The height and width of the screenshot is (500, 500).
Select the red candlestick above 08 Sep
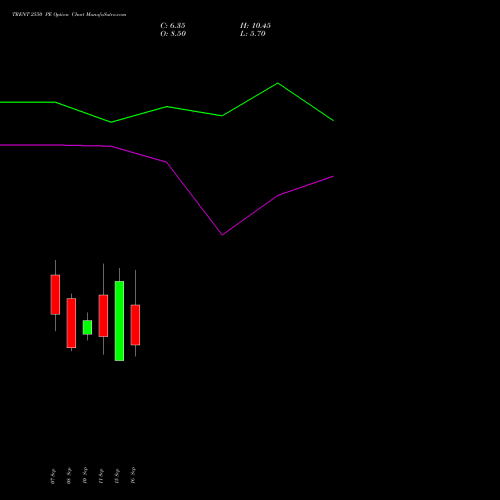click(x=71, y=323)
